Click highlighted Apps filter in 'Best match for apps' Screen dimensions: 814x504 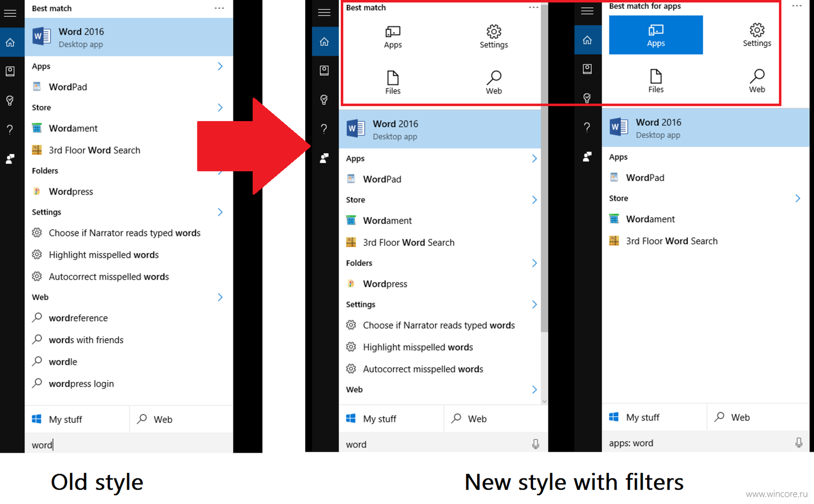(x=656, y=35)
